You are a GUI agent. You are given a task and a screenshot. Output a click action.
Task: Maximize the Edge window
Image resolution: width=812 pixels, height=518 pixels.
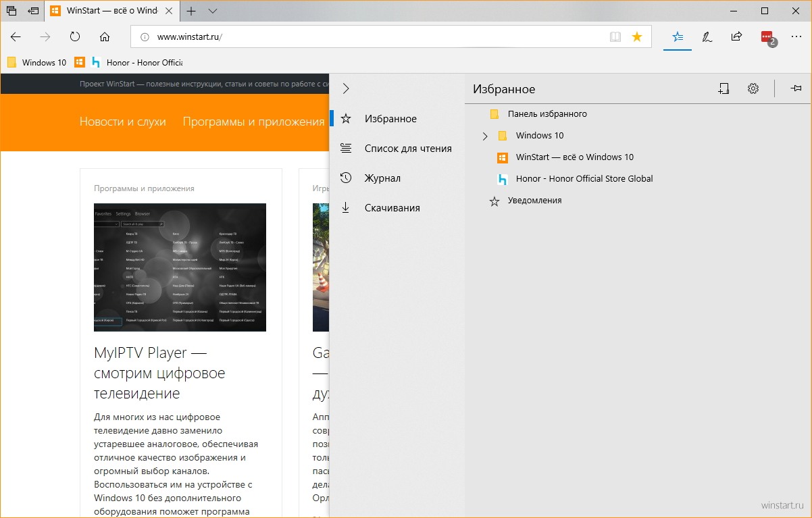765,11
